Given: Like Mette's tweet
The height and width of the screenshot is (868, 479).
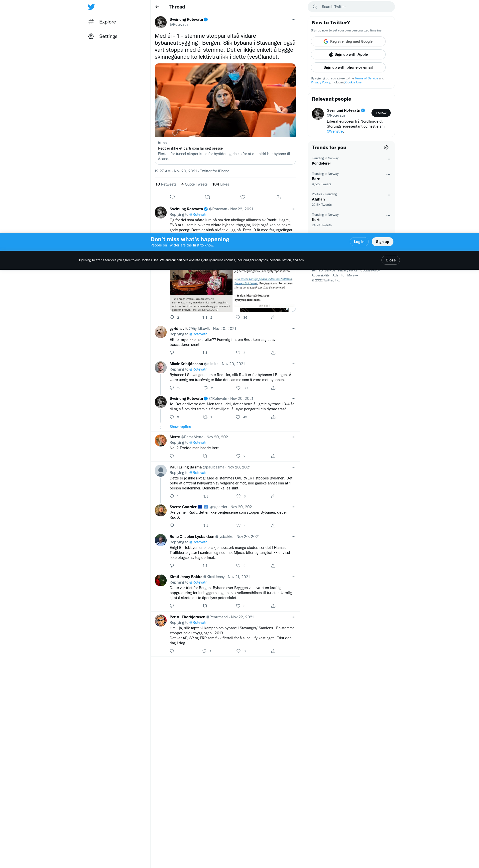Looking at the screenshot, I should pyautogui.click(x=238, y=456).
